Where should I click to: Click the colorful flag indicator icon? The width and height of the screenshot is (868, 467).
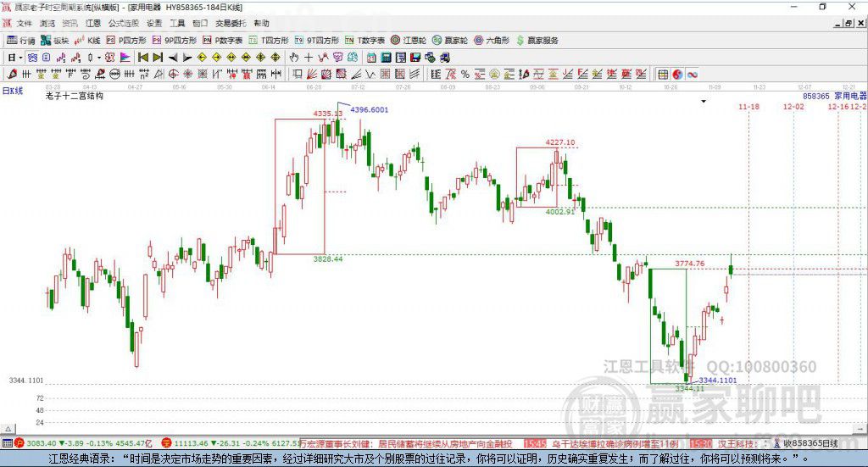pos(125,58)
